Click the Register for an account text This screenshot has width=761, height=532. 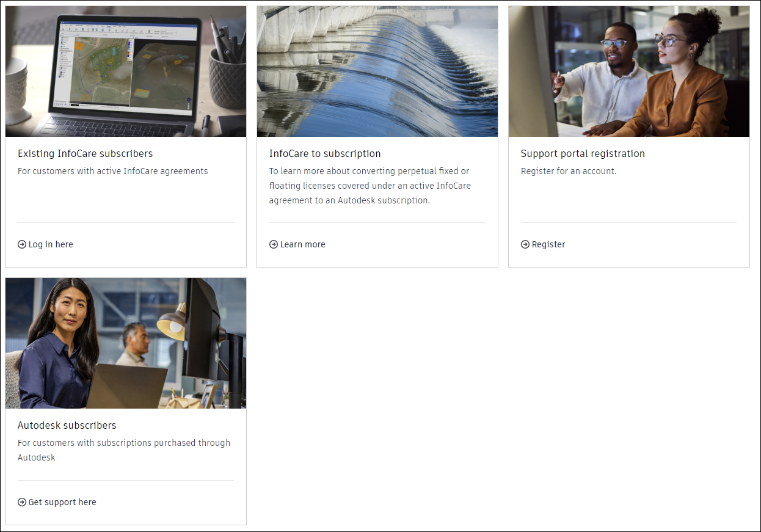coord(569,171)
